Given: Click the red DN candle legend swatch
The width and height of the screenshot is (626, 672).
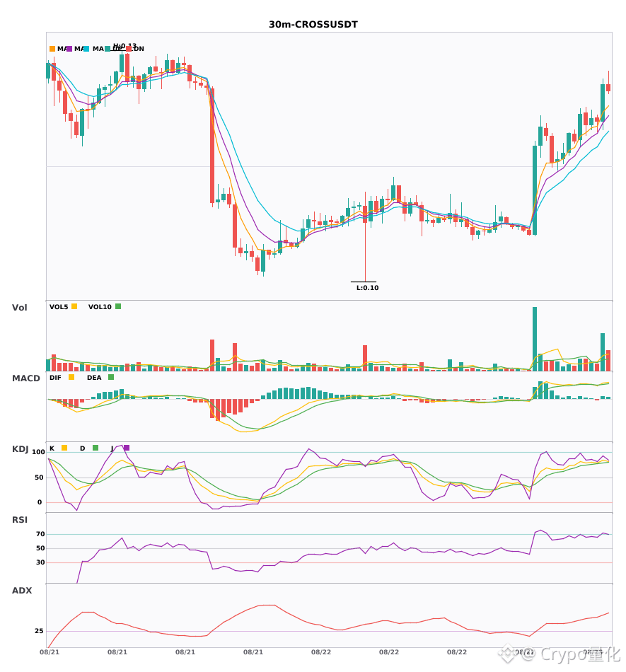Looking at the screenshot, I should 129,49.
